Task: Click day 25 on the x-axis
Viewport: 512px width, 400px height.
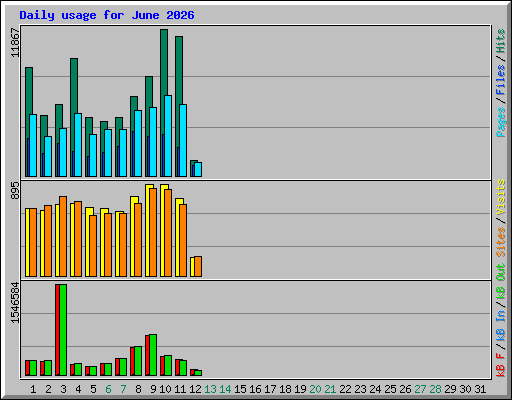Action: point(390,389)
